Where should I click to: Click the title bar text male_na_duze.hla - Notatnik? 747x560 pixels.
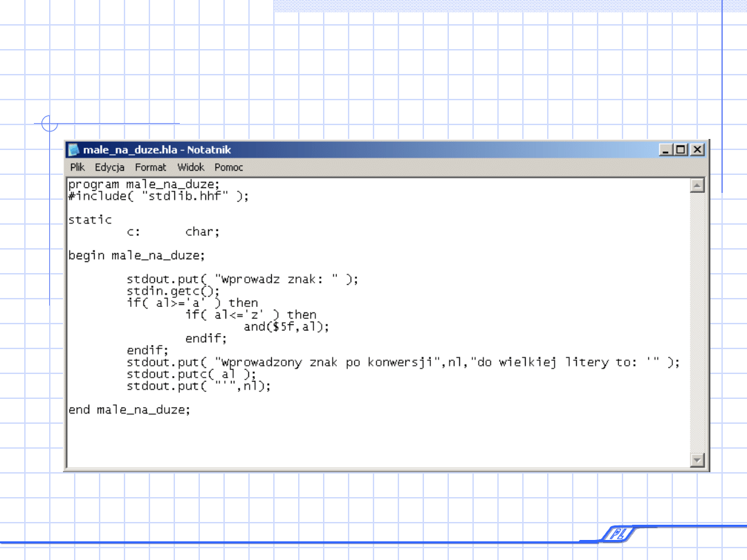[157, 150]
